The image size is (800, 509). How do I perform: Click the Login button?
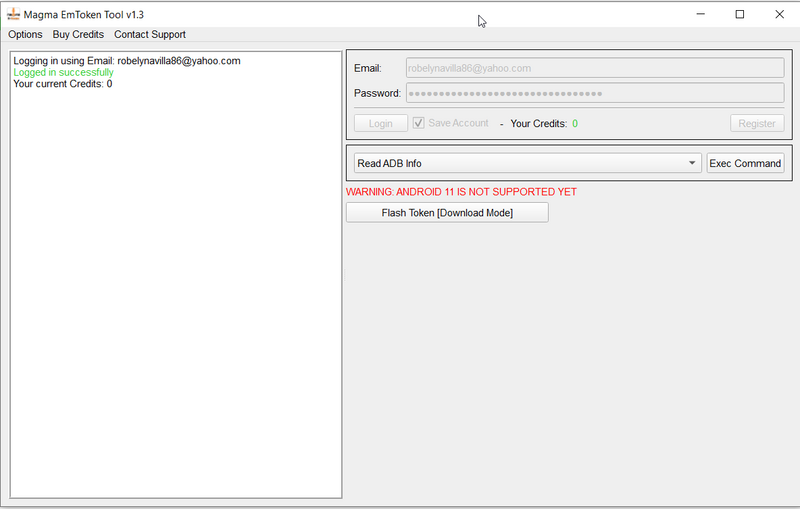pyautogui.click(x=381, y=123)
